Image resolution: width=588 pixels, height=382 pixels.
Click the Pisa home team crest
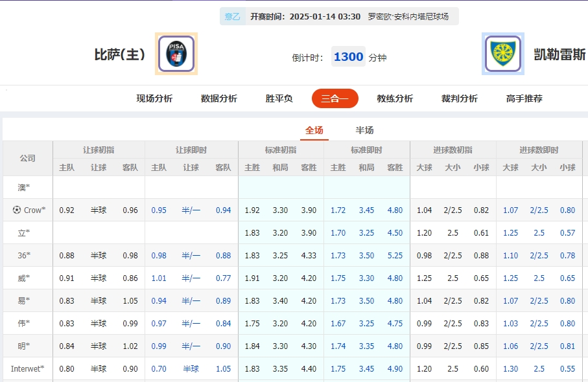point(176,54)
